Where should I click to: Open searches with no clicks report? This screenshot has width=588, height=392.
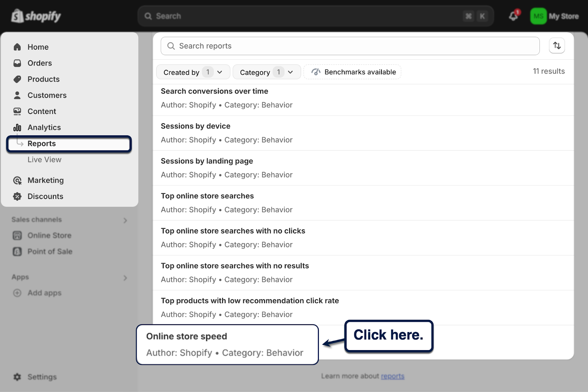(363, 238)
